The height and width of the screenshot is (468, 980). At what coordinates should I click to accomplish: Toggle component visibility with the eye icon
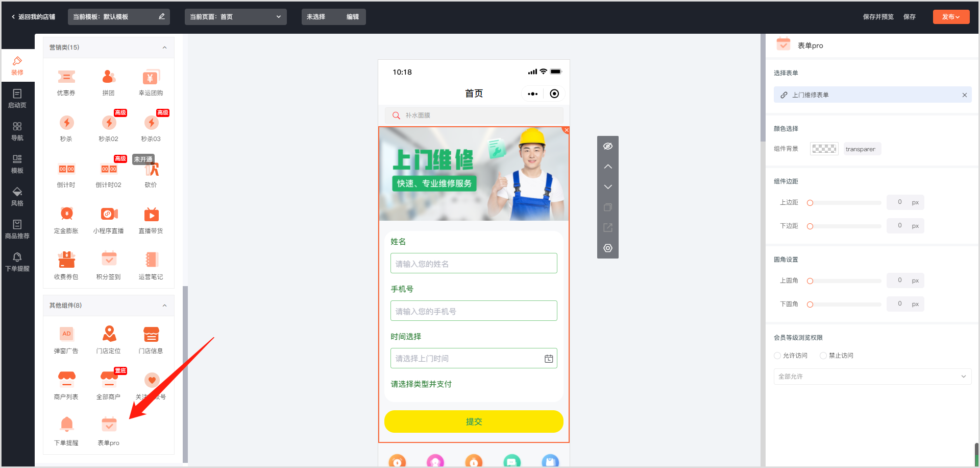coord(608,146)
